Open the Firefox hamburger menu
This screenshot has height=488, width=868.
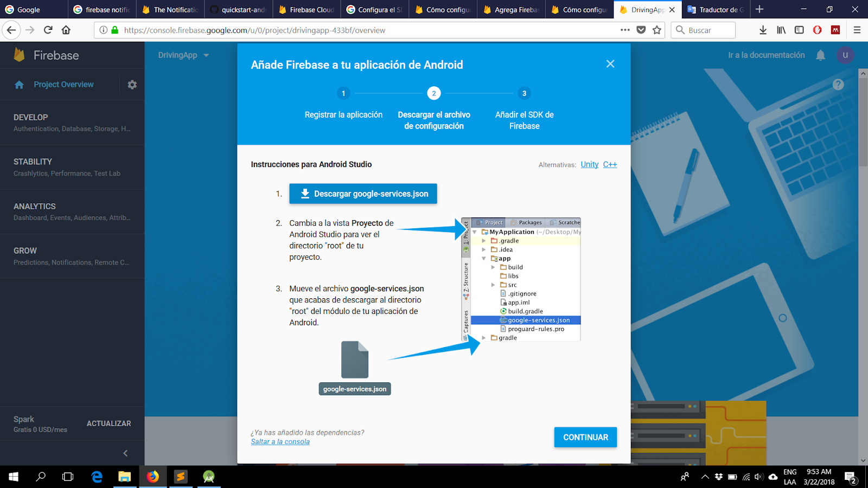(857, 30)
